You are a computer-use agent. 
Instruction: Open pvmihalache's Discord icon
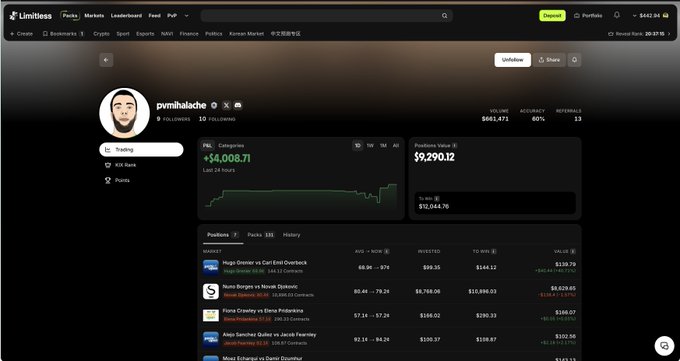point(238,105)
